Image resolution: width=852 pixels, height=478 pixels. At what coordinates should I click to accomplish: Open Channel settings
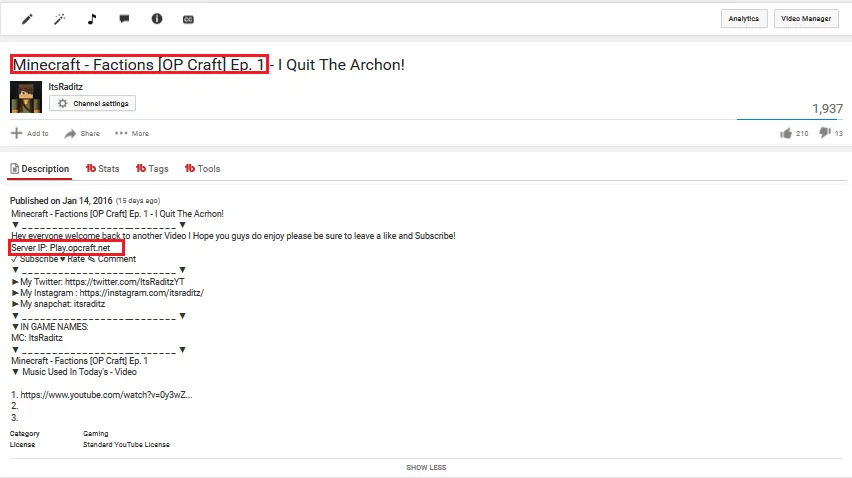pyautogui.click(x=92, y=103)
